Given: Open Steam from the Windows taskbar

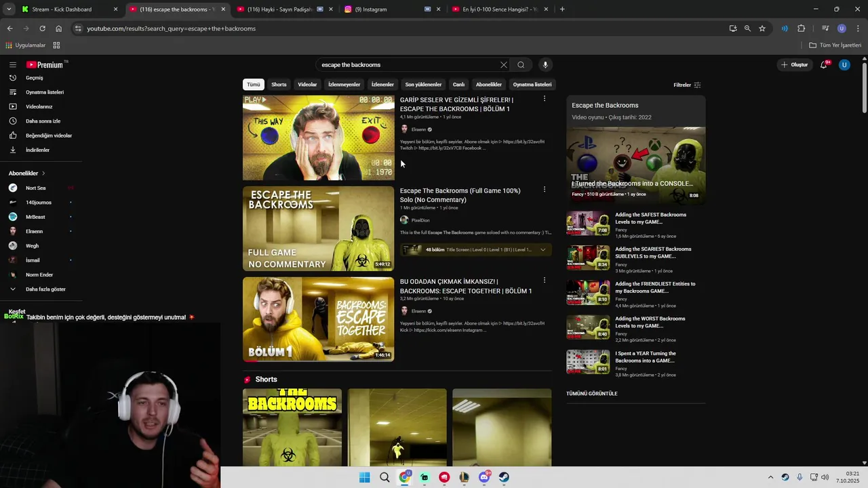Looking at the screenshot, I should tap(504, 477).
